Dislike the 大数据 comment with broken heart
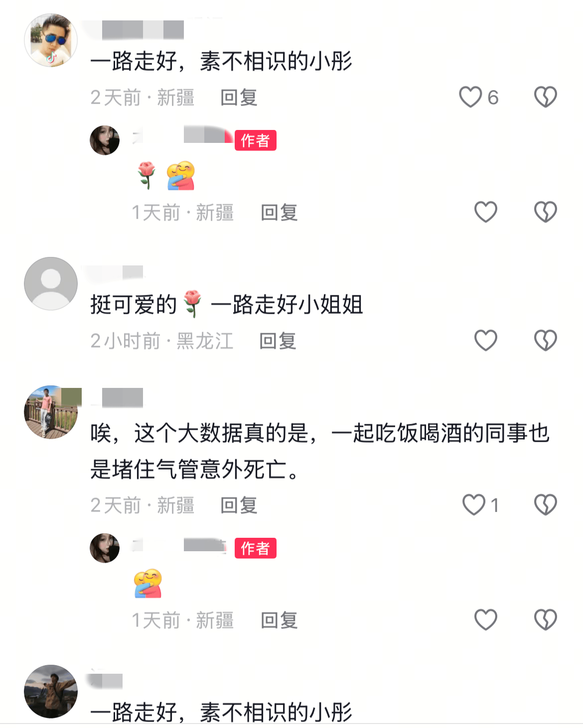This screenshot has width=583, height=728. [x=545, y=505]
